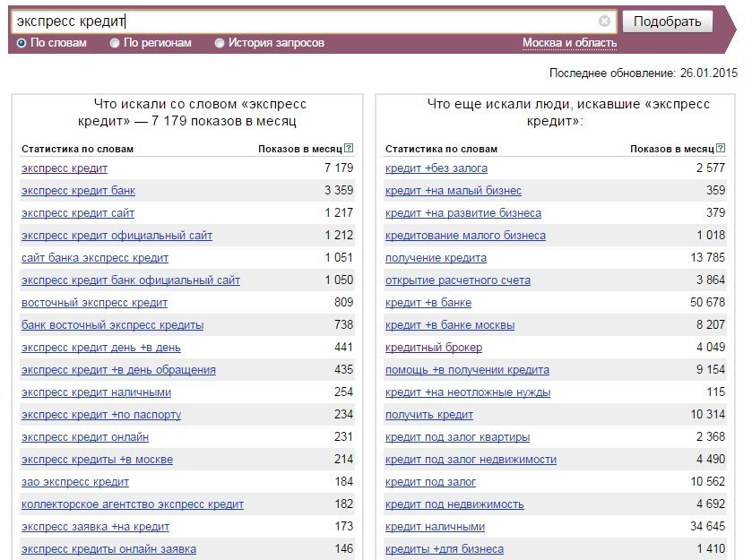Open экспресс кредит официальный сайт link

(x=117, y=236)
